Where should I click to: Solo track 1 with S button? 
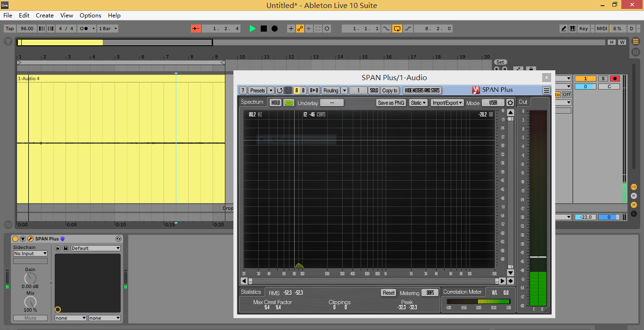tap(603, 79)
